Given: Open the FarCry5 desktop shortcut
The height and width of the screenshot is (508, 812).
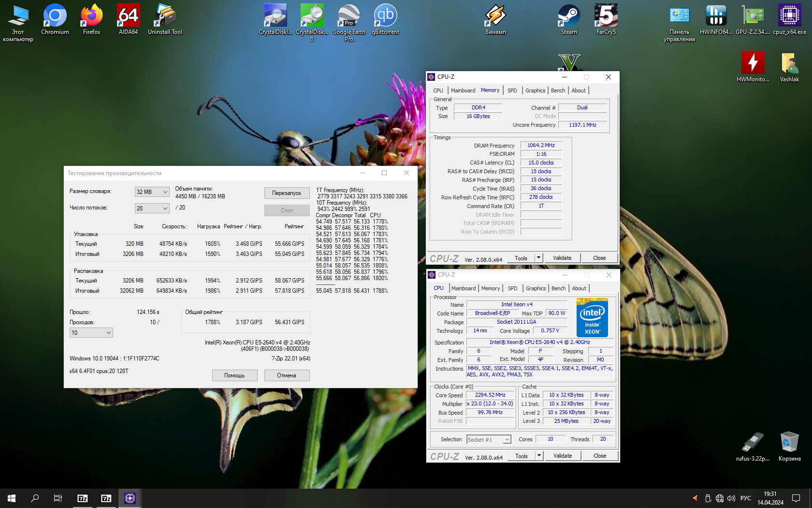Looking at the screenshot, I should pos(606,19).
